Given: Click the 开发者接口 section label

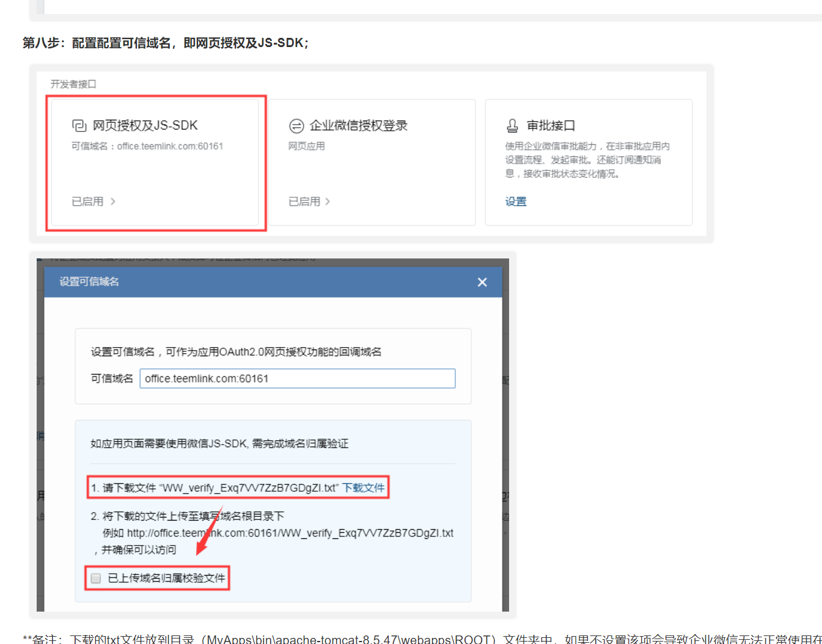Looking at the screenshot, I should (73, 84).
